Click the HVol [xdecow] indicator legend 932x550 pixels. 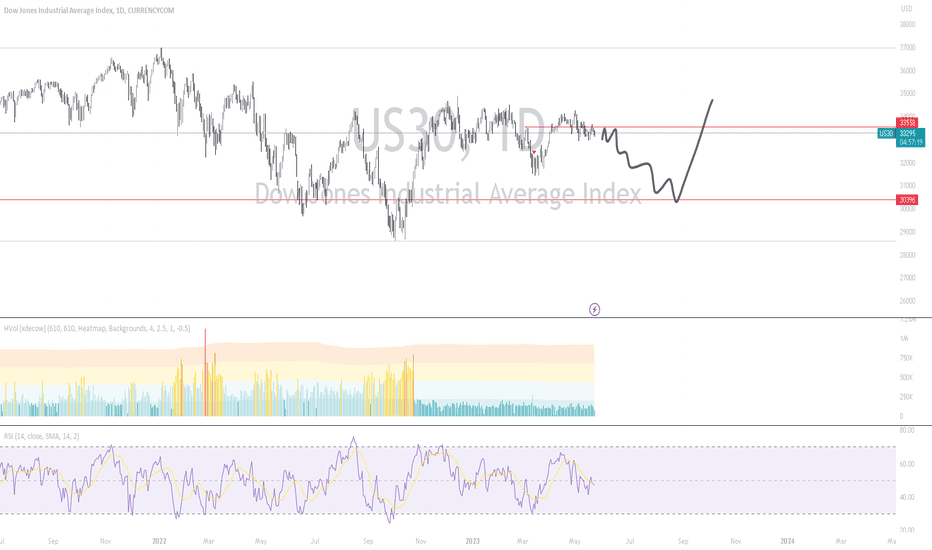97,328
